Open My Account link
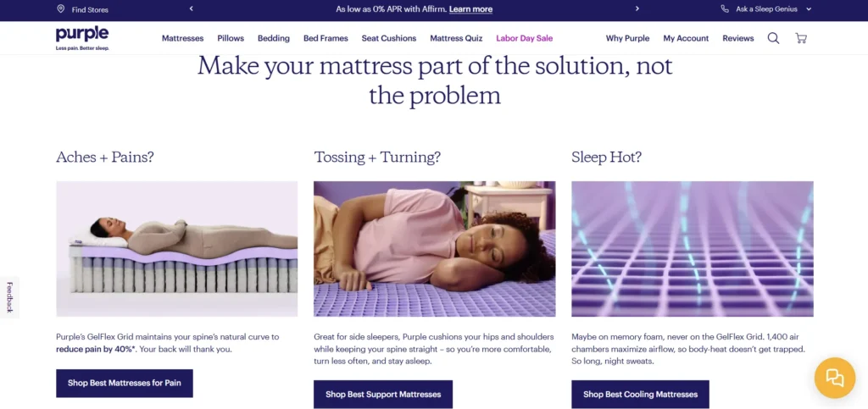868x409 pixels. click(686, 38)
